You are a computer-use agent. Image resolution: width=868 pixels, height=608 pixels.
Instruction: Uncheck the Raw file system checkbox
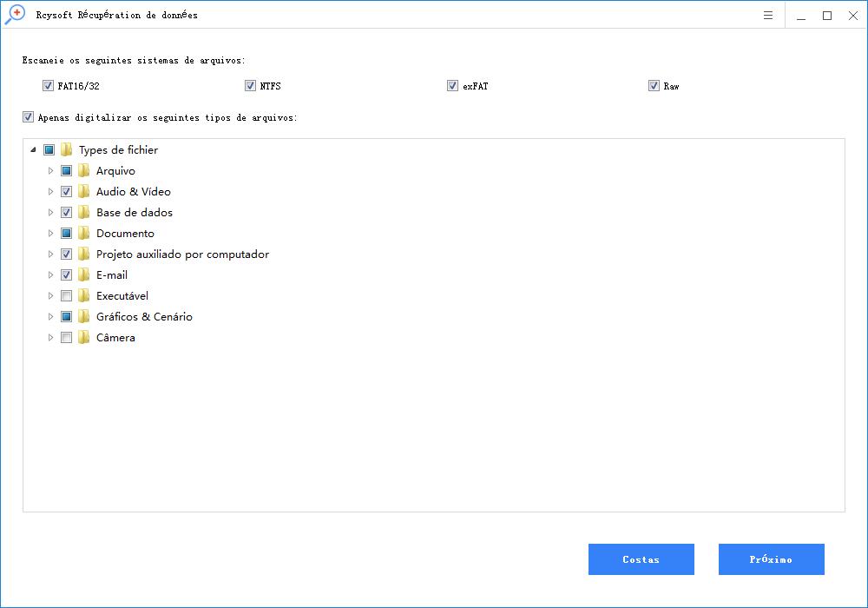coord(654,85)
